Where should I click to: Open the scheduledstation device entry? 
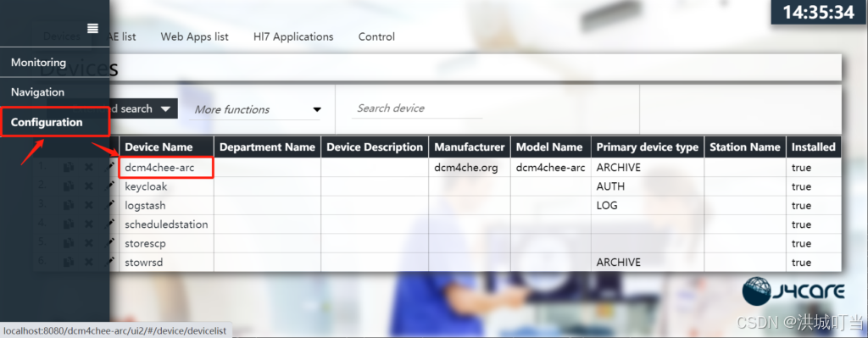point(166,224)
